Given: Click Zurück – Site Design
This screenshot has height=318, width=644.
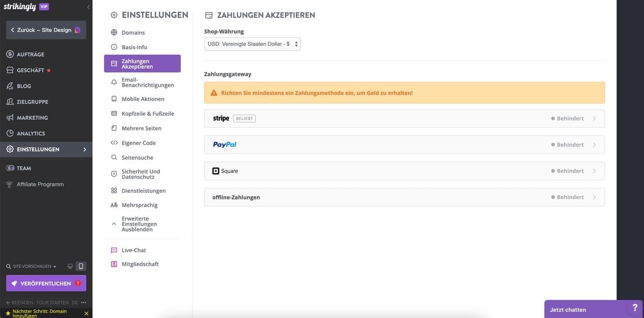Looking at the screenshot, I should tap(46, 30).
